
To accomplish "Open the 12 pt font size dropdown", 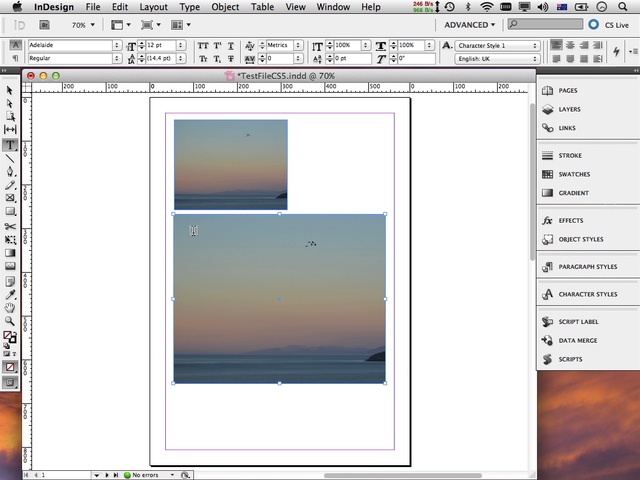I will [180, 45].
